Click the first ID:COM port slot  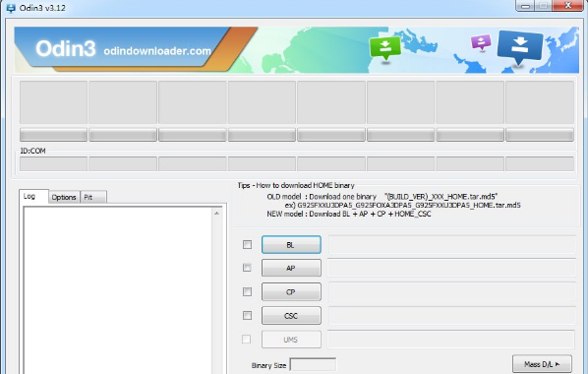[x=53, y=164]
